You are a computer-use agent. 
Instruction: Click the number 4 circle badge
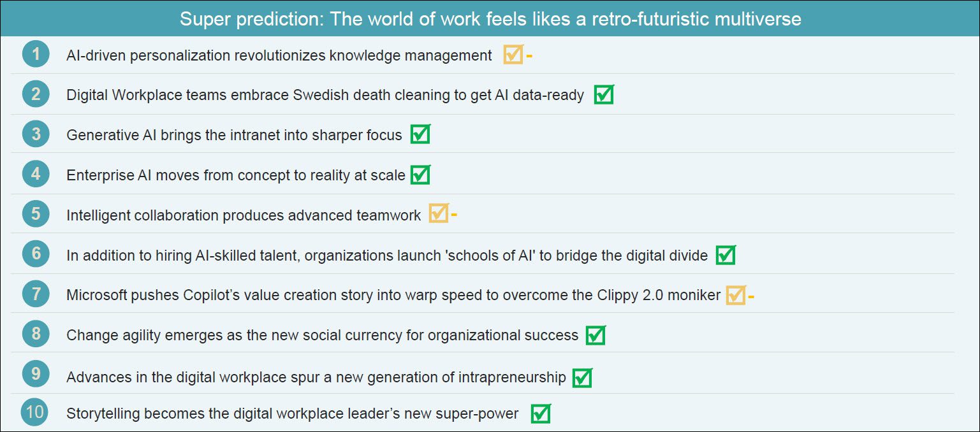click(x=36, y=174)
